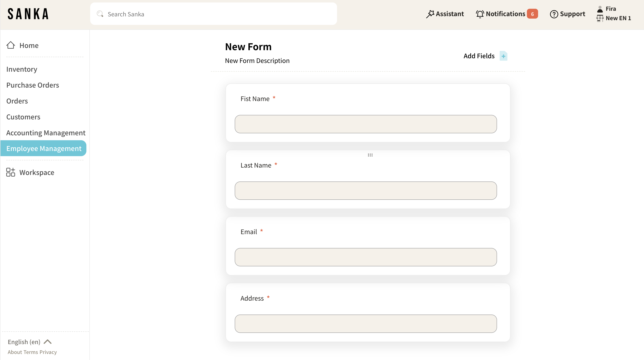Click the Notifications bell icon
Screen dimensions: 644x360
[x=480, y=14]
